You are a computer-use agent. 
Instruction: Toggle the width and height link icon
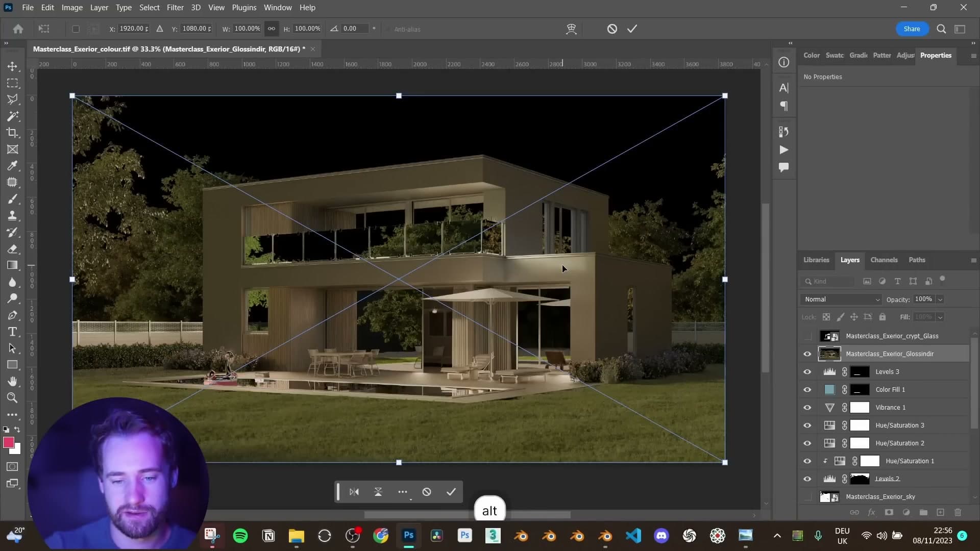point(272,29)
